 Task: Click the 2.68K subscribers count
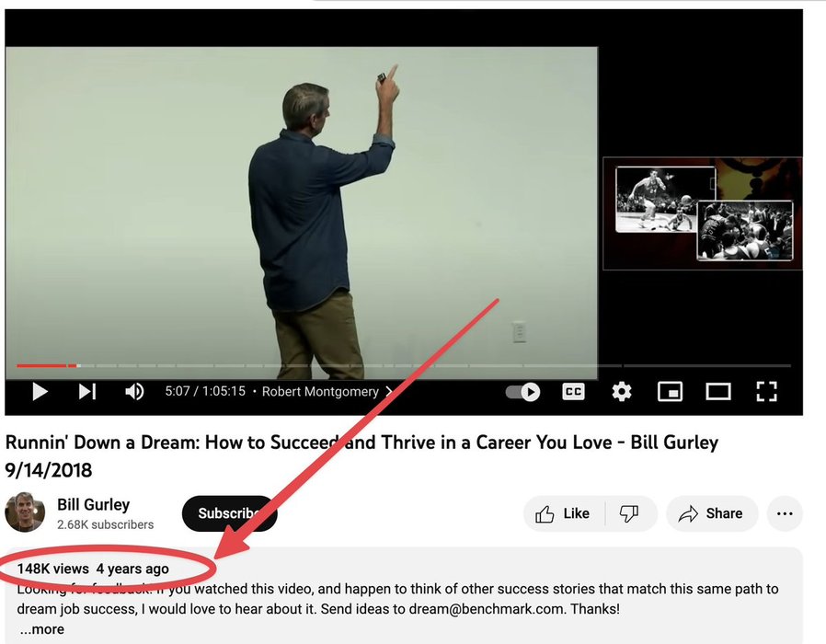(106, 525)
